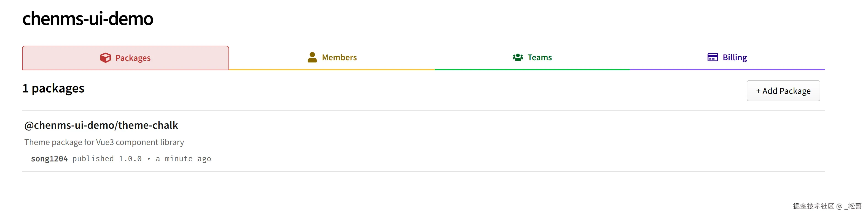868x216 pixels.
Task: Click the plus sign on Add Package
Action: coord(758,91)
